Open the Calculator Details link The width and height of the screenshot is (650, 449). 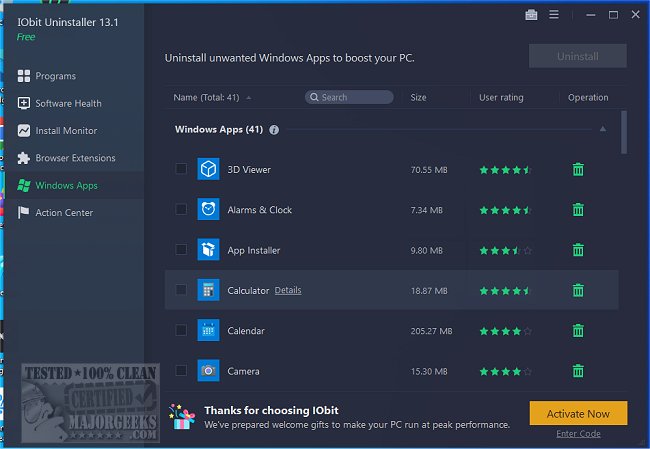(288, 290)
